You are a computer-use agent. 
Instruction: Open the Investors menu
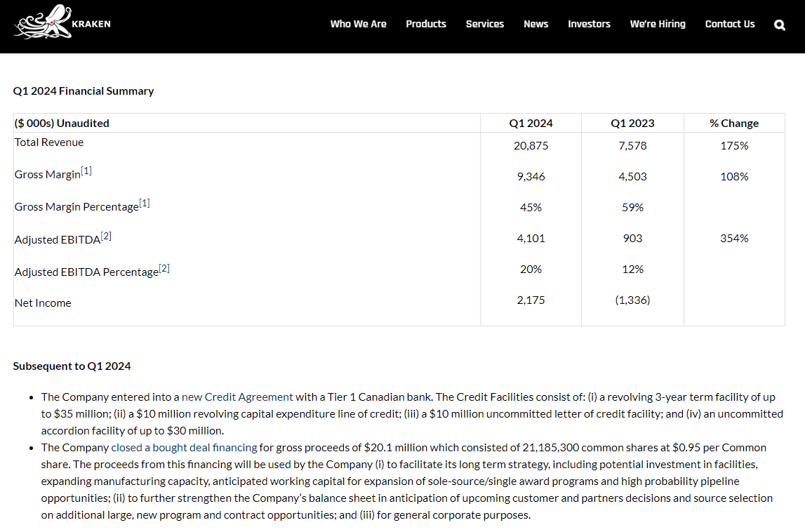tap(589, 24)
